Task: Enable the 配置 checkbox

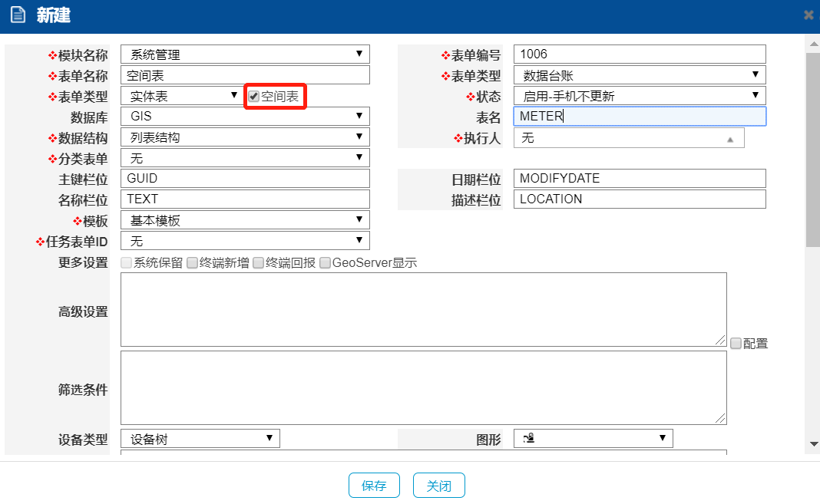Action: [736, 344]
